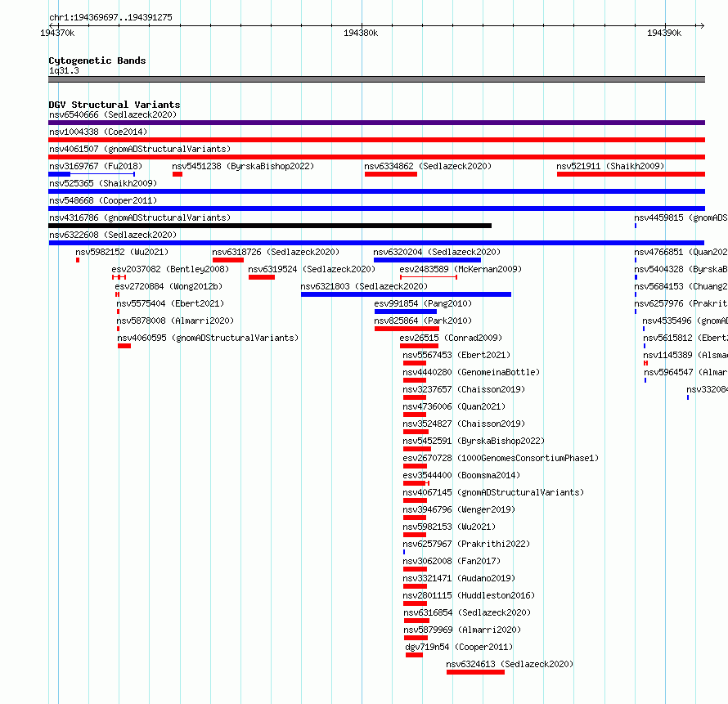The width and height of the screenshot is (728, 704).
Task: Select the purple nsv6540666 variant bar
Action: pyautogui.click(x=376, y=123)
